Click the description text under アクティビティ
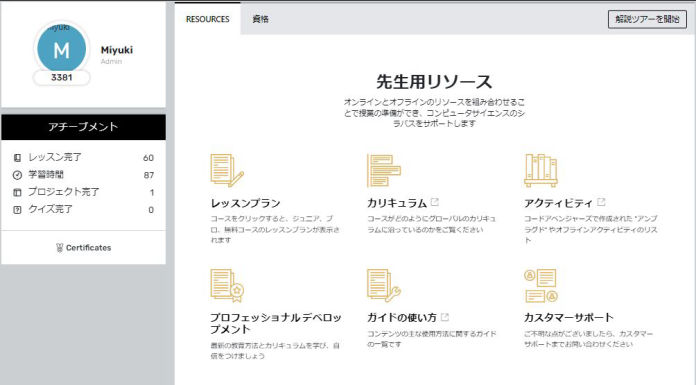This screenshot has width=696, height=385. (591, 229)
